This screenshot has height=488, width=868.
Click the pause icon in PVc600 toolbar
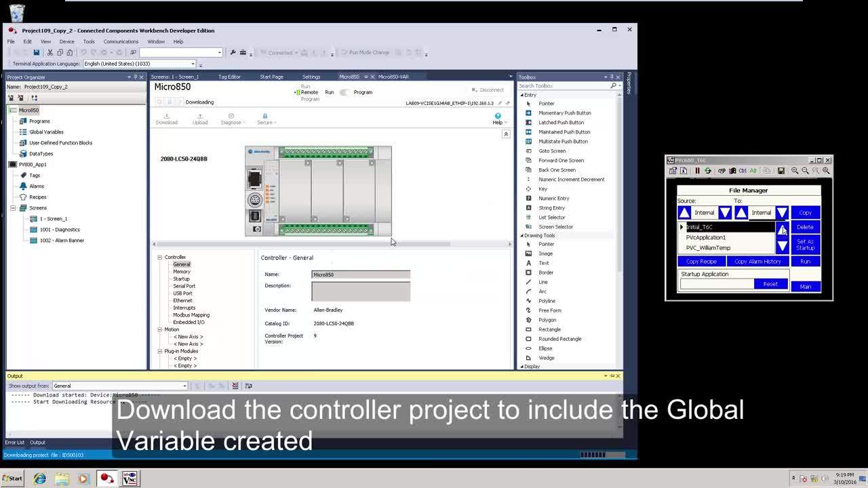pyautogui.click(x=697, y=171)
